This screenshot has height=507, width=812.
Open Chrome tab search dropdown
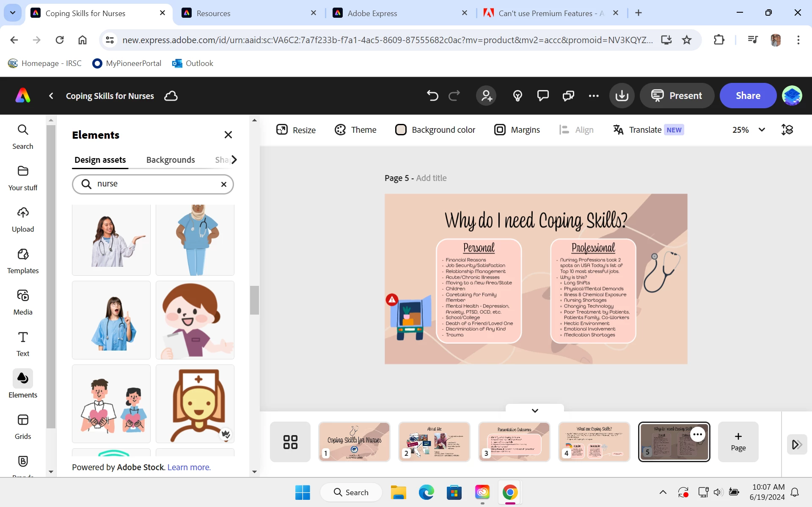point(13,13)
